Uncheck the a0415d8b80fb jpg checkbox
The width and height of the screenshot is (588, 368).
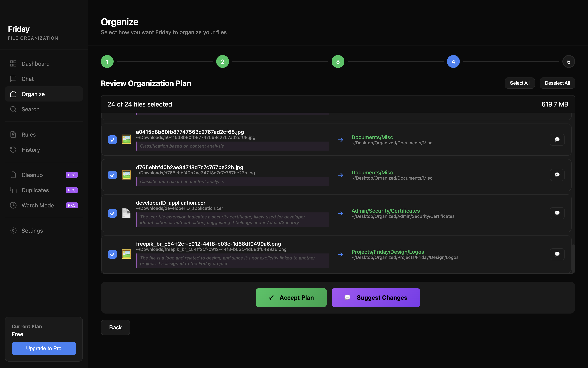click(112, 140)
